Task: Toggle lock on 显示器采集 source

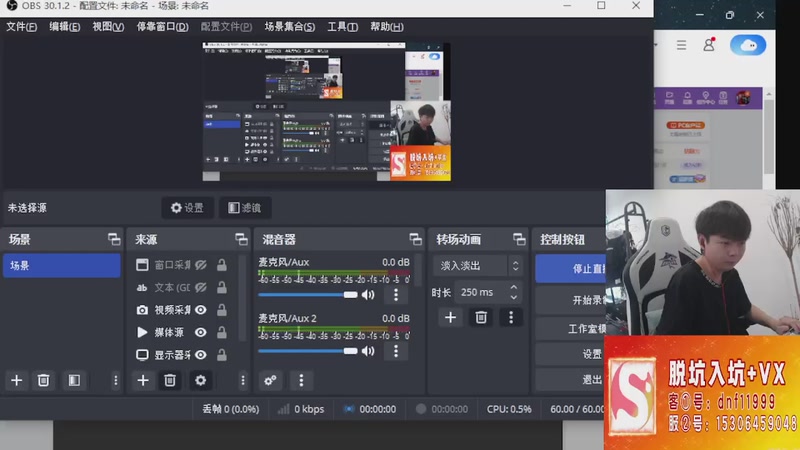Action: (221, 355)
